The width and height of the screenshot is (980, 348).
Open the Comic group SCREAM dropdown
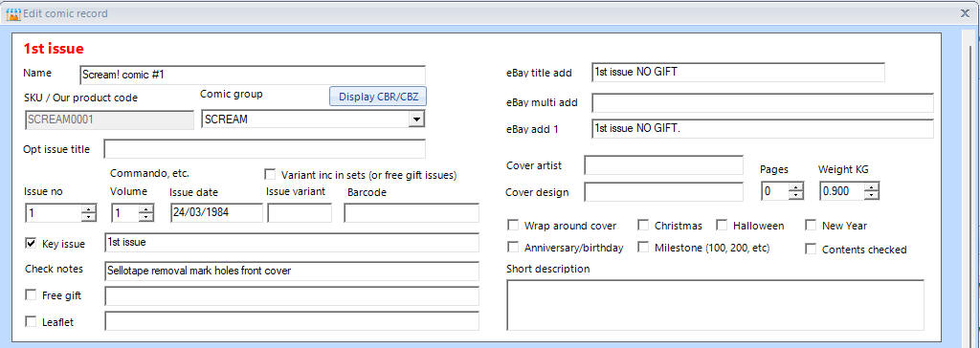(x=417, y=119)
